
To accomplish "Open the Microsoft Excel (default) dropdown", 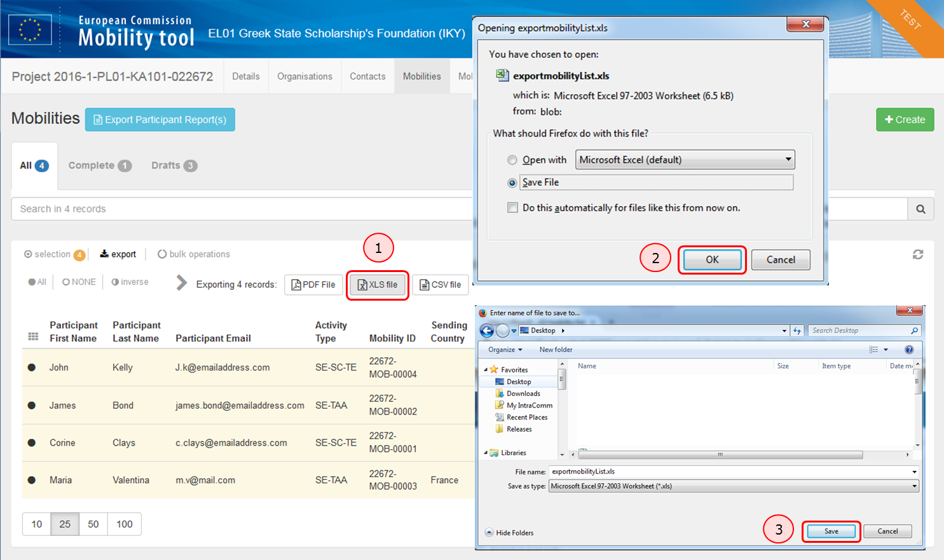I will point(685,160).
